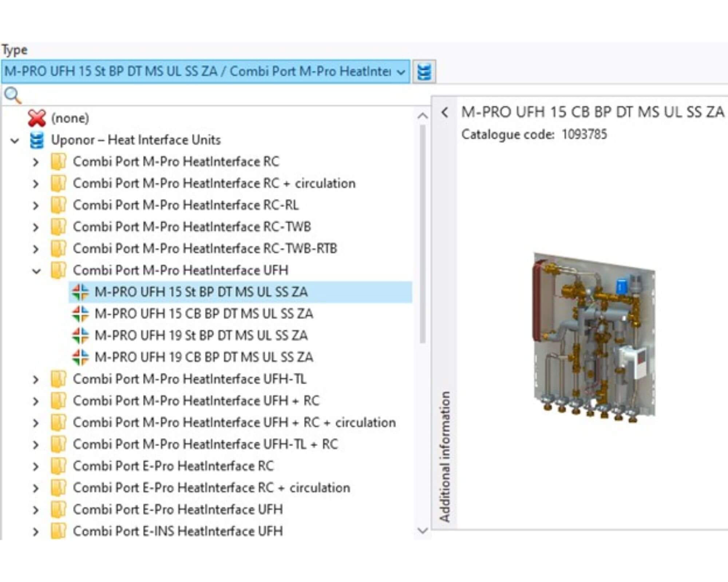Click icon of M-PRO UFH 19 CB item

tap(80, 357)
